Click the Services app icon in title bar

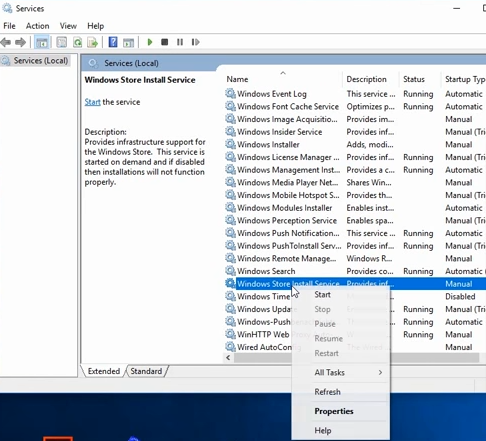pos(7,8)
